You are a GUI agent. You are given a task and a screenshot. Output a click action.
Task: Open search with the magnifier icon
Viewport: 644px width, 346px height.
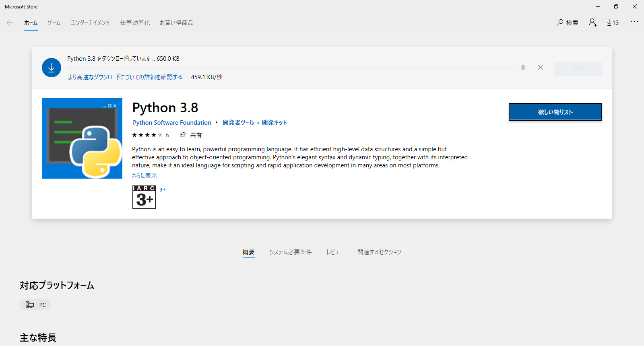pyautogui.click(x=560, y=23)
